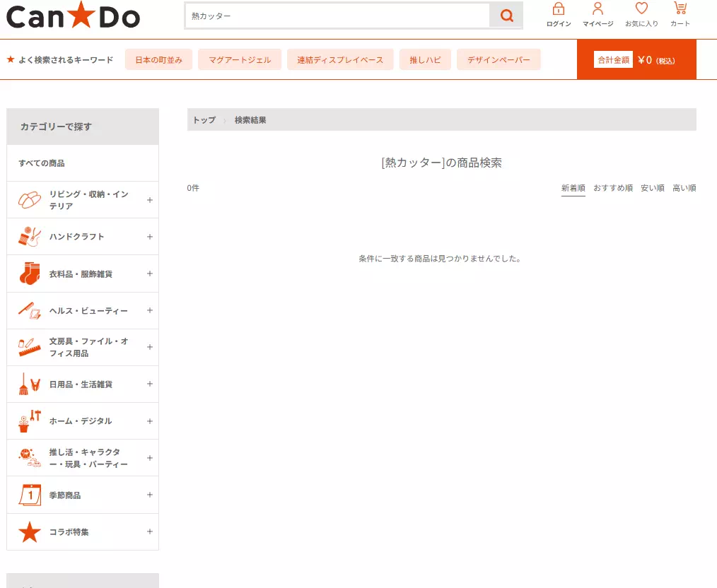Click the Can★Do logo

(74, 16)
